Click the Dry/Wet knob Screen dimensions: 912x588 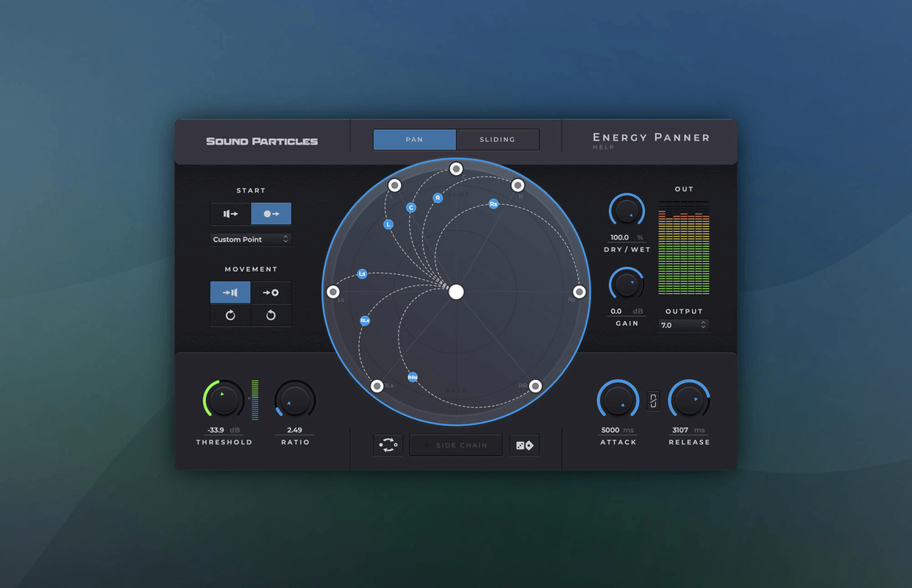coord(627,212)
